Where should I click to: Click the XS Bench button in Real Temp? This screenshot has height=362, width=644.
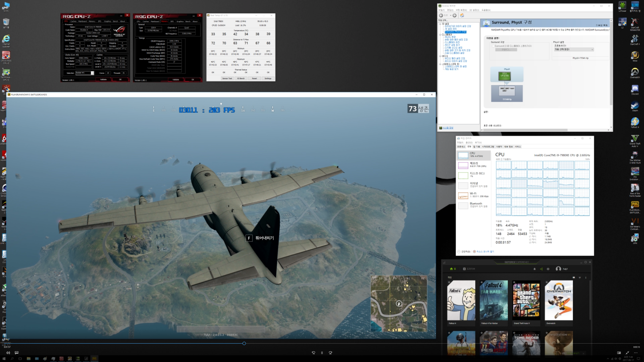pos(241,78)
